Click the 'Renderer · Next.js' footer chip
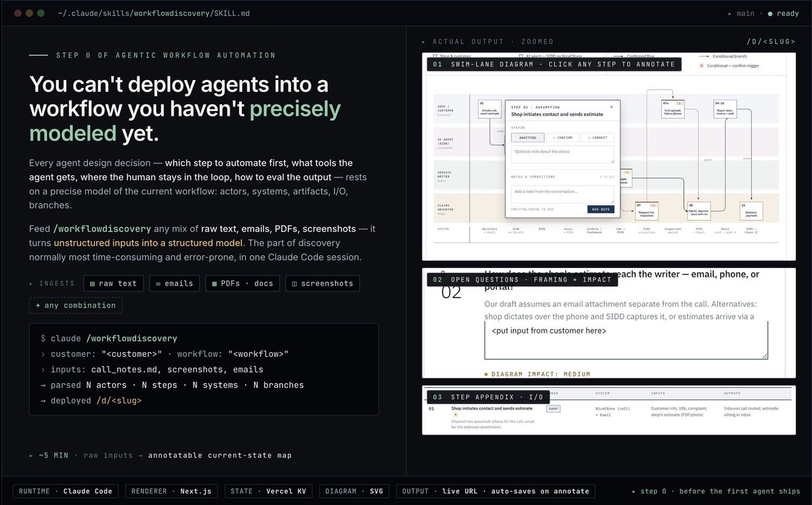 (x=171, y=491)
